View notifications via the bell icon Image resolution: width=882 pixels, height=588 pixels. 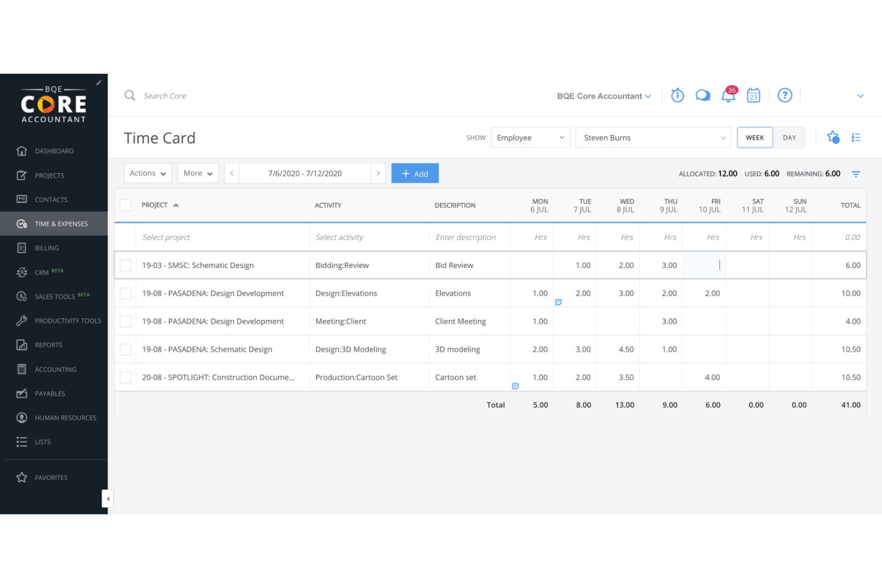[x=728, y=96]
